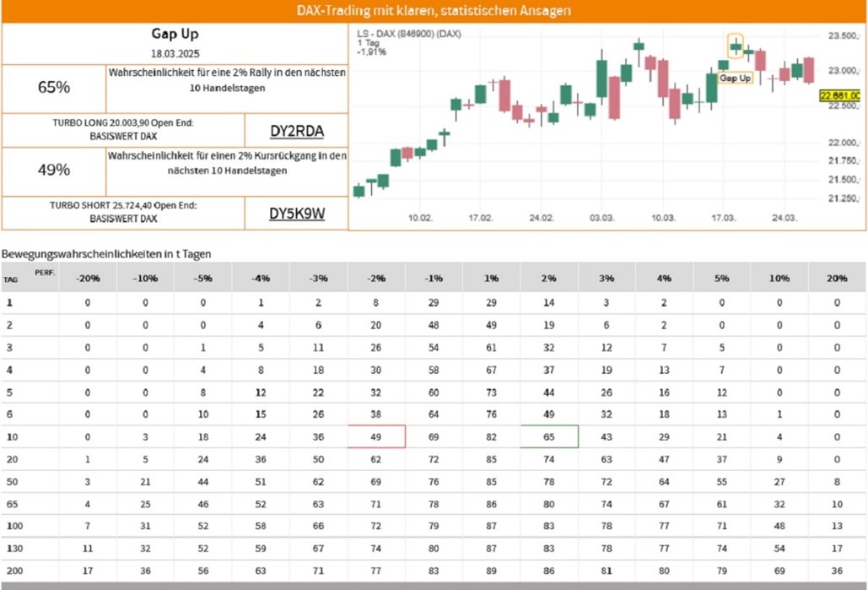868x590 pixels.
Task: Select the 65% rally probability box
Action: pos(54,87)
